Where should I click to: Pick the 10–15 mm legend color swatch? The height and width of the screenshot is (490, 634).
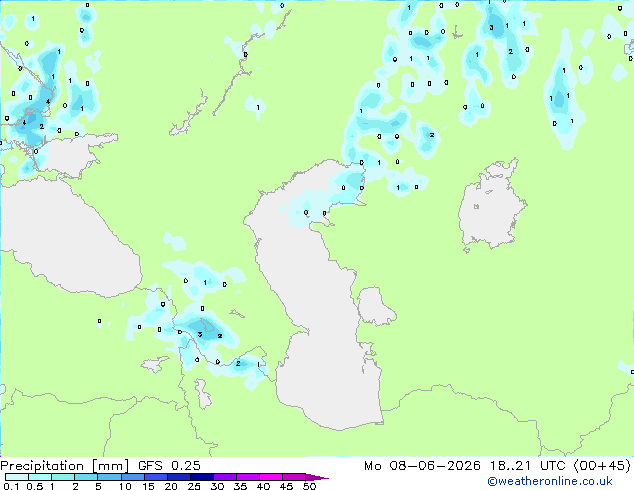132,477
